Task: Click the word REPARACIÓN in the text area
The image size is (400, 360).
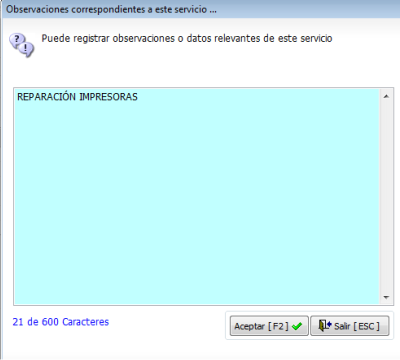Action: pyautogui.click(x=47, y=97)
